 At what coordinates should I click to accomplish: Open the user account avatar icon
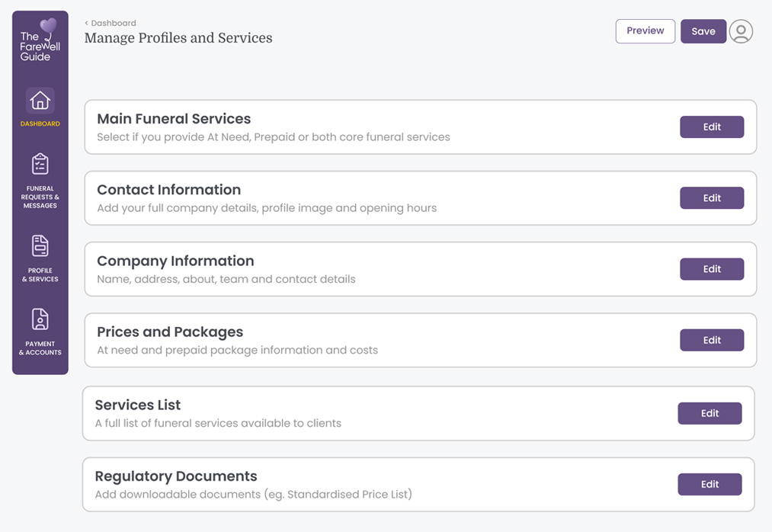(741, 31)
